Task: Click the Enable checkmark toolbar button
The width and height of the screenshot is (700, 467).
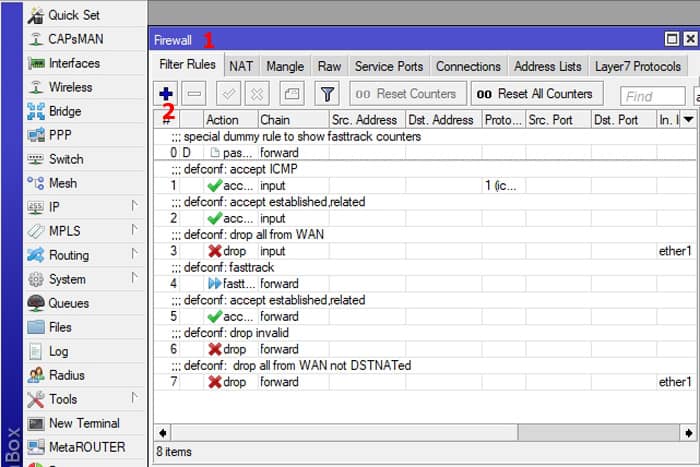Action: click(x=229, y=94)
